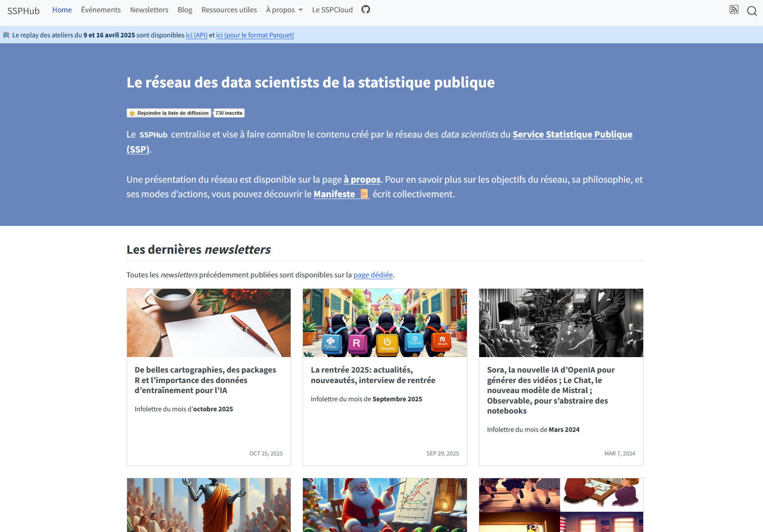Open Le SSPCloud link in navbar
Screen dimensions: 763x532
(332, 10)
